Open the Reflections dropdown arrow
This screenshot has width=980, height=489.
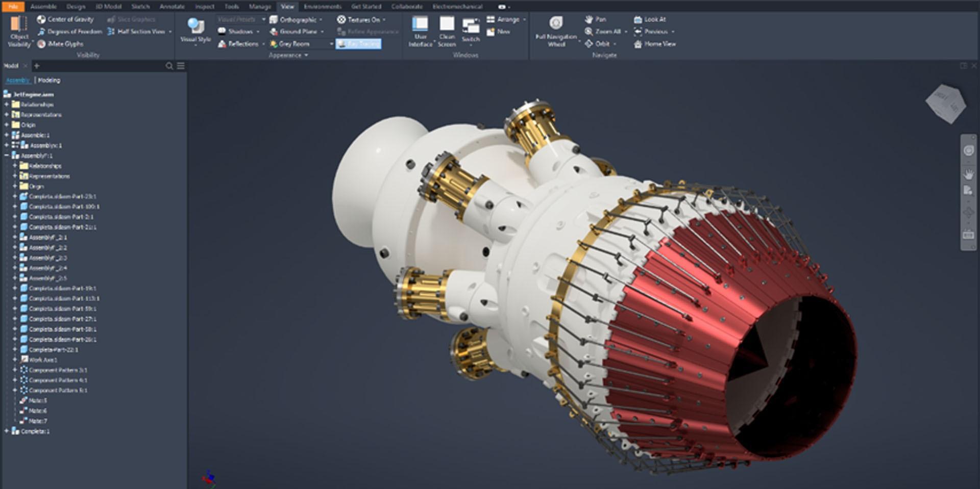tap(264, 44)
